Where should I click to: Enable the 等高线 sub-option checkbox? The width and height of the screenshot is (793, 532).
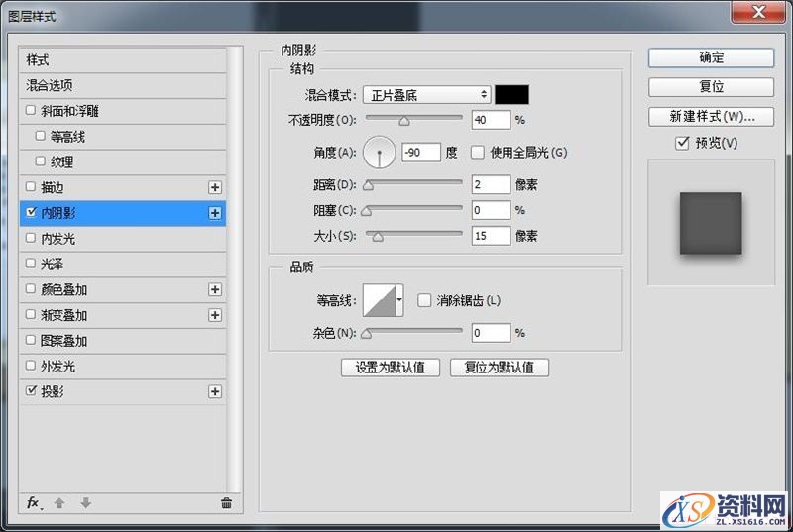click(41, 136)
